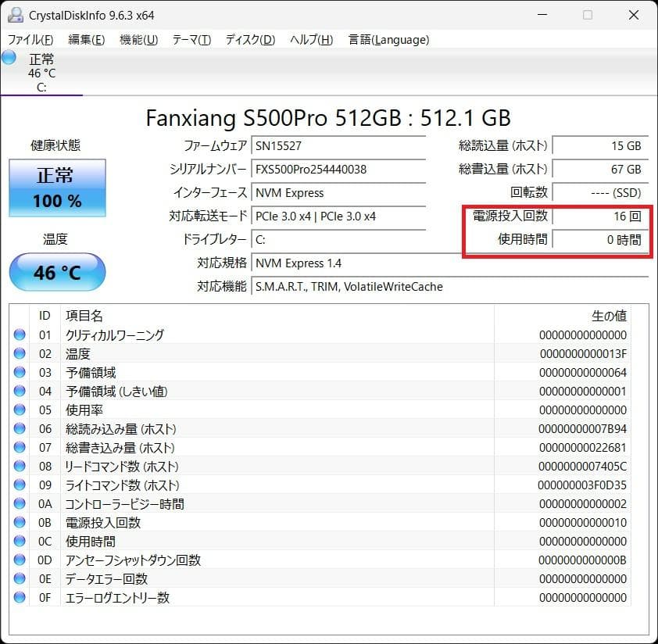Screen dimensions: 658x644
Task: Open the テーマ menu
Action: 190,39
